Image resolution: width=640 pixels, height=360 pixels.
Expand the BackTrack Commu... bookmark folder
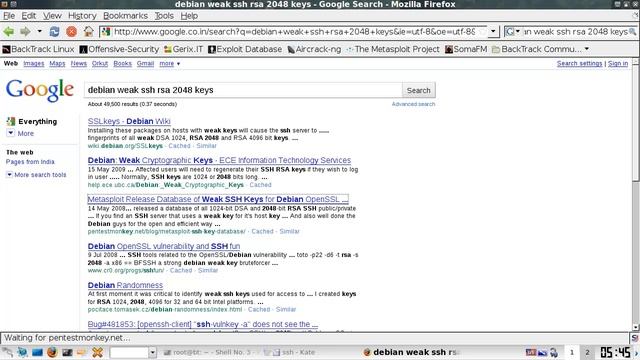pos(541,49)
